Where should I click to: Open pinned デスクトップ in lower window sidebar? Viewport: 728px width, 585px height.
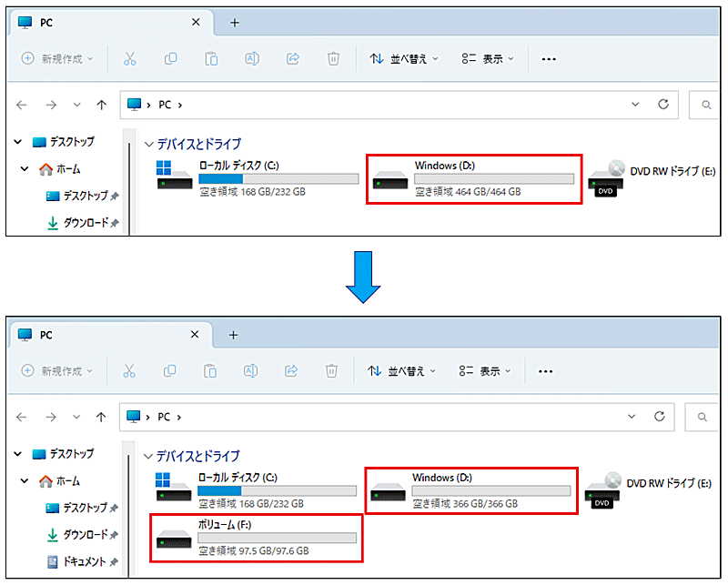click(x=82, y=508)
